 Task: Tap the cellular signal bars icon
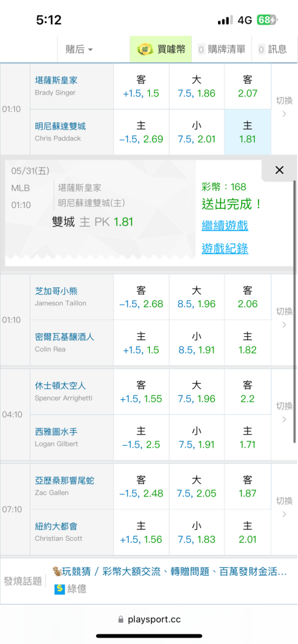225,20
